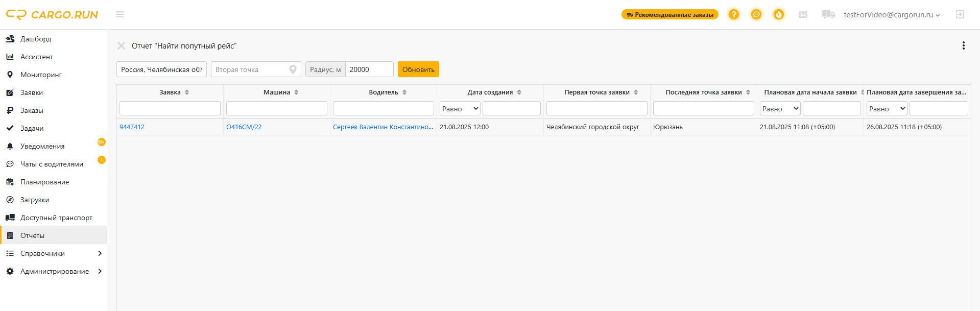This screenshot has width=980, height=311.
Task: Sort table by Заявка column
Action: (x=187, y=92)
